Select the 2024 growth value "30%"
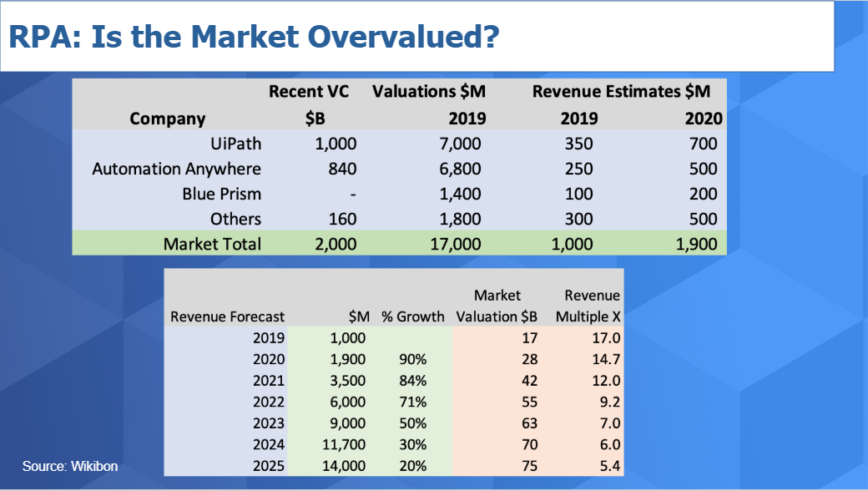 pos(412,444)
